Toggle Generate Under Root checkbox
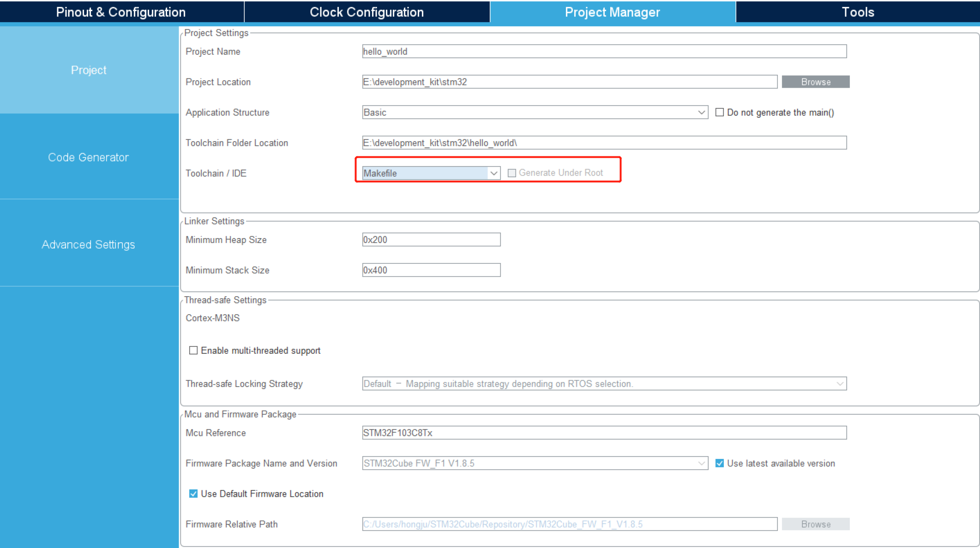 click(x=512, y=173)
